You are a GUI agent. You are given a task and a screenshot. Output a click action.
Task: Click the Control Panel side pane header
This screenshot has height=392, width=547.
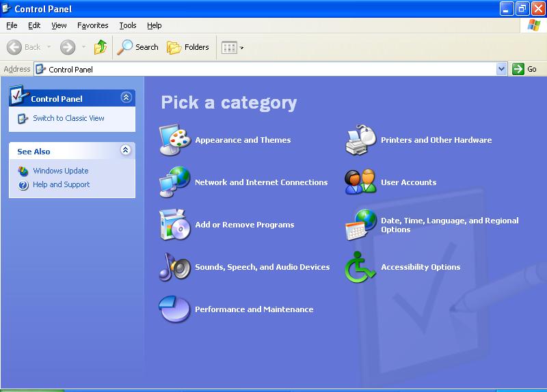(72, 98)
